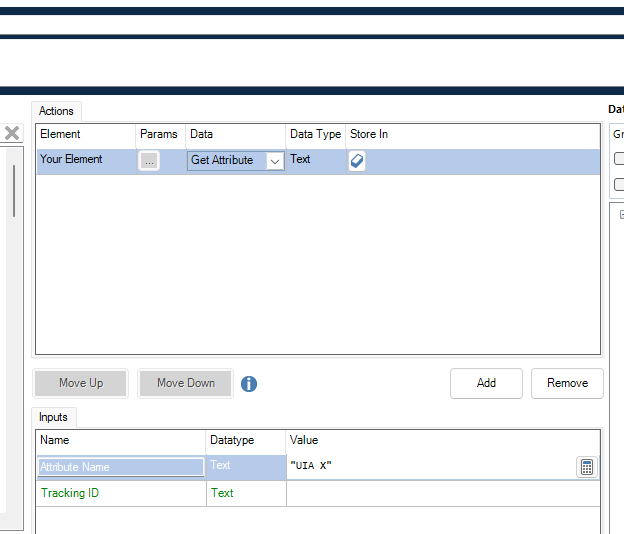Viewport: 624px width, 534px height.
Task: Click the Add button
Action: (x=486, y=383)
